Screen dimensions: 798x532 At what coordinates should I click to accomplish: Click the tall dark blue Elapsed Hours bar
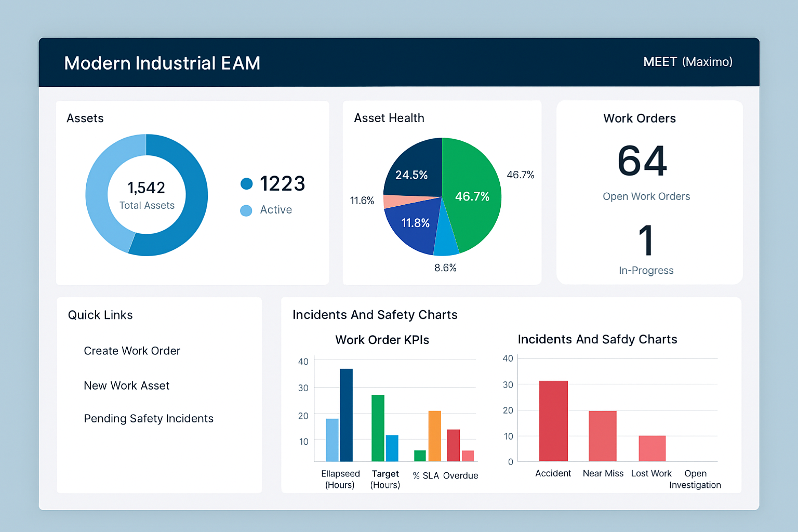coord(346,415)
